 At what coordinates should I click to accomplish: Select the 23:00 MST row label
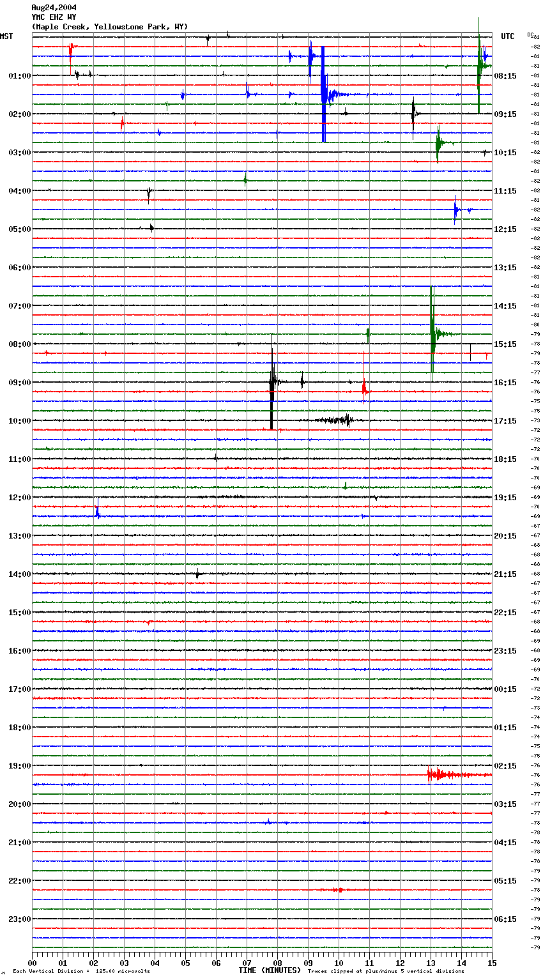click(x=20, y=919)
